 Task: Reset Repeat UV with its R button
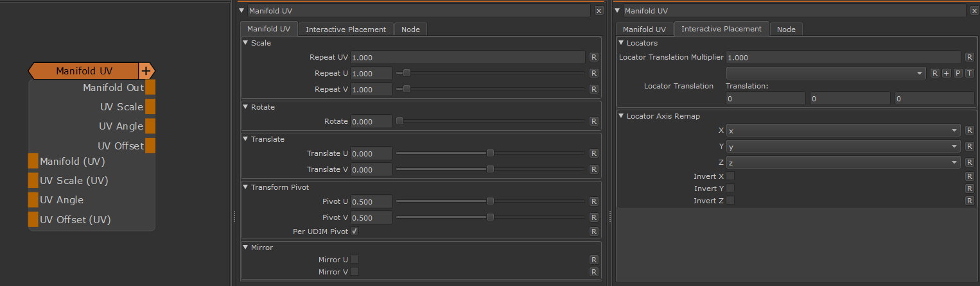(594, 57)
